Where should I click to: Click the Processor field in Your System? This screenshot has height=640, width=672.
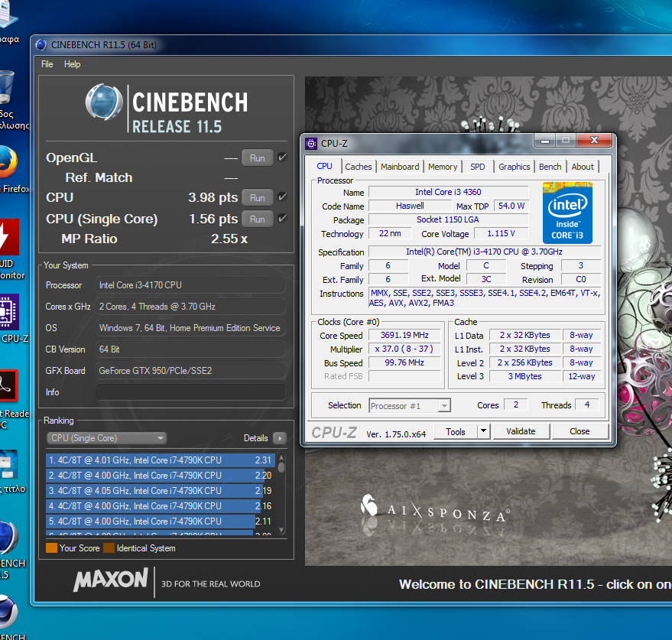[190, 285]
